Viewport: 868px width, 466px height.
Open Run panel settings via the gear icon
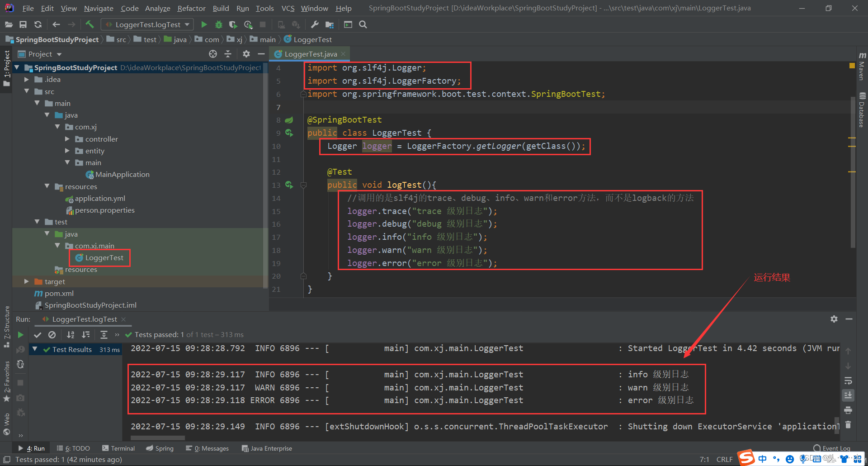click(834, 319)
